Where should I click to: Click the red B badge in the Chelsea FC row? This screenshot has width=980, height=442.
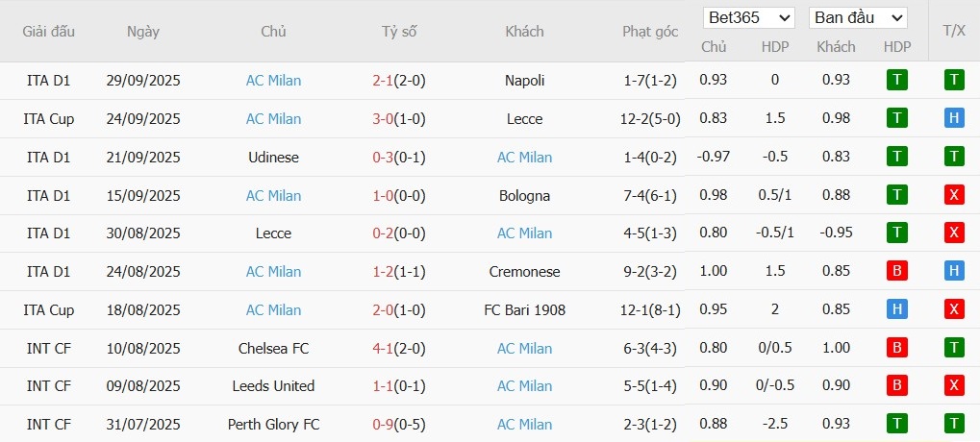896,348
